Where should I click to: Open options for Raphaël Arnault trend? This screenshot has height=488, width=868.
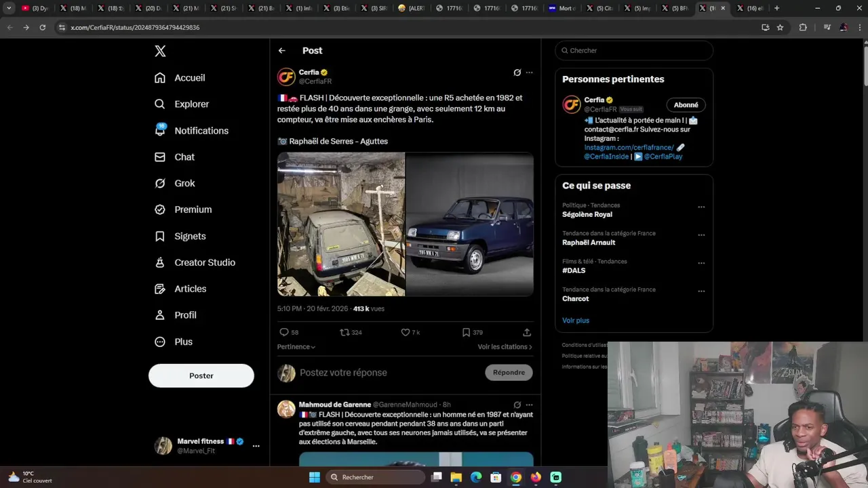[701, 235]
